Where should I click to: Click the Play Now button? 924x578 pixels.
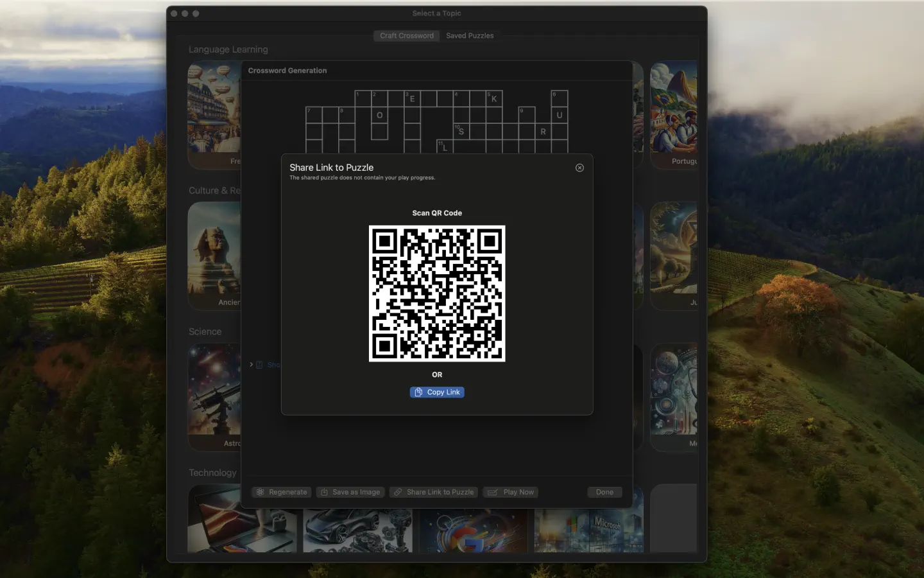click(511, 492)
